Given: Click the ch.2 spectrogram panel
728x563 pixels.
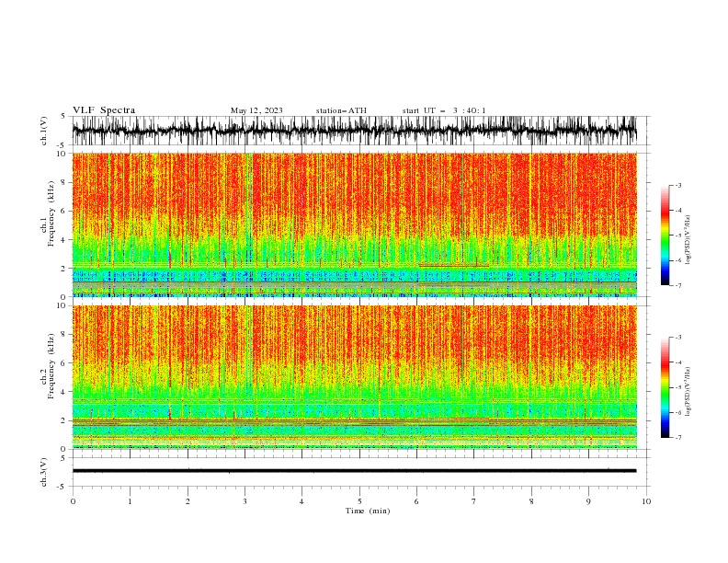Looking at the screenshot, I should click(355, 377).
